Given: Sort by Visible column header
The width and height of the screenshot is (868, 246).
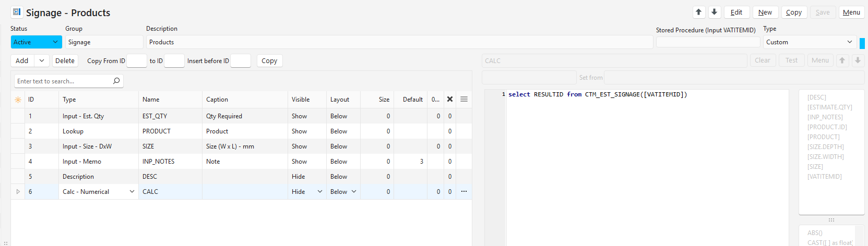Looking at the screenshot, I should coord(307,100).
